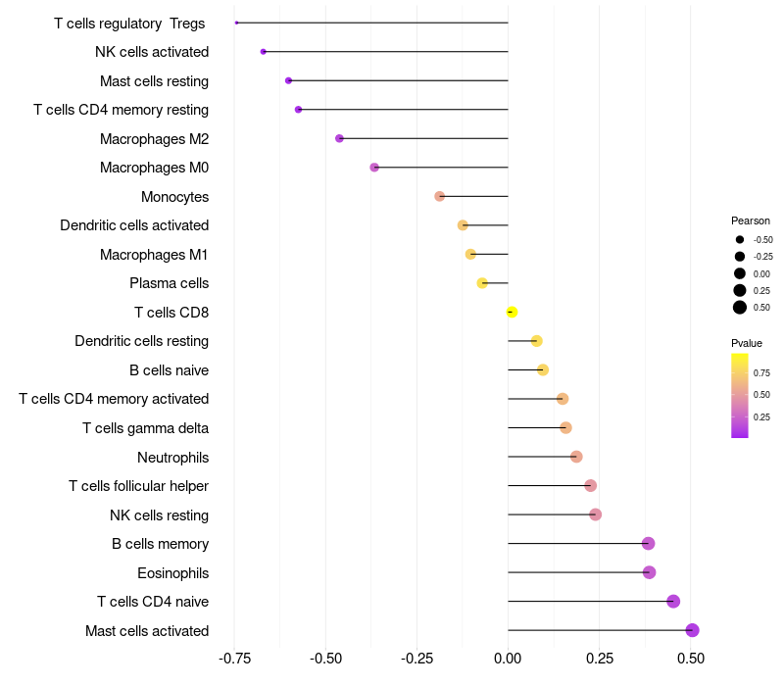Click the Plasma cells axis label

[169, 283]
